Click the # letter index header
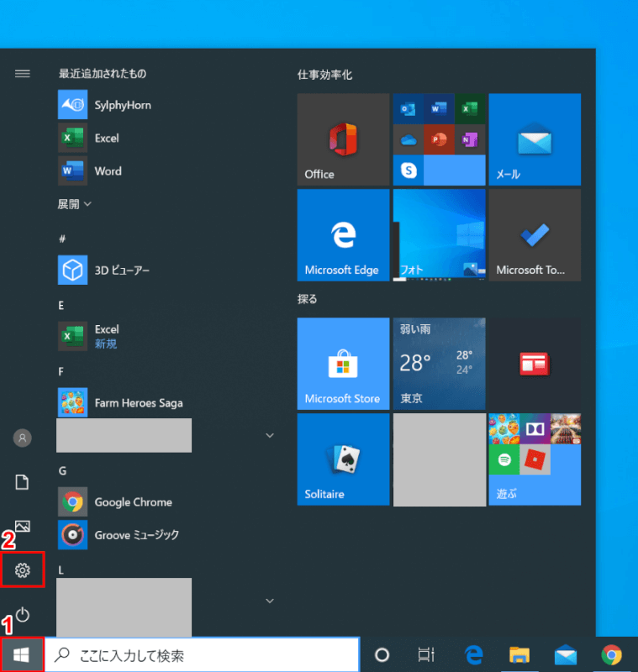 pos(62,239)
